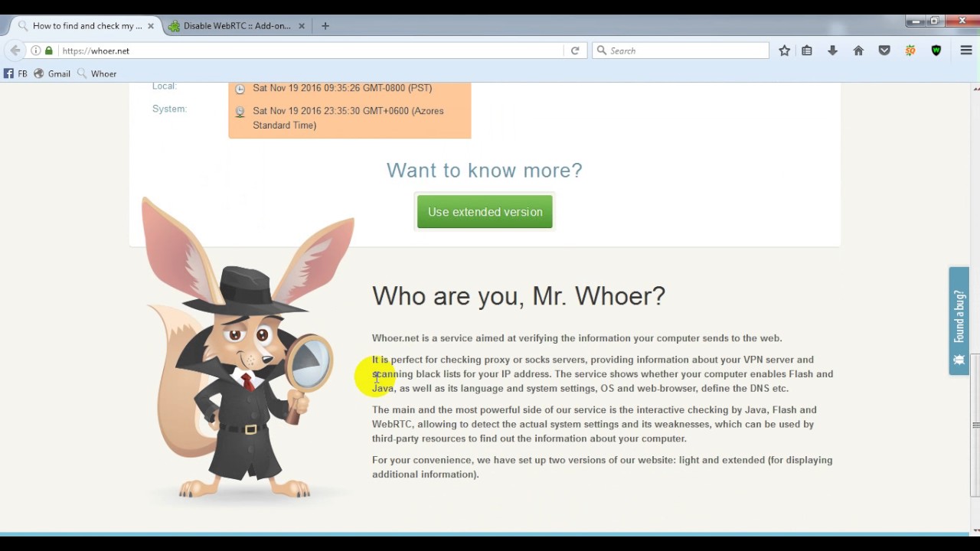The width and height of the screenshot is (980, 551).
Task: Reload the current page
Action: coord(575,51)
